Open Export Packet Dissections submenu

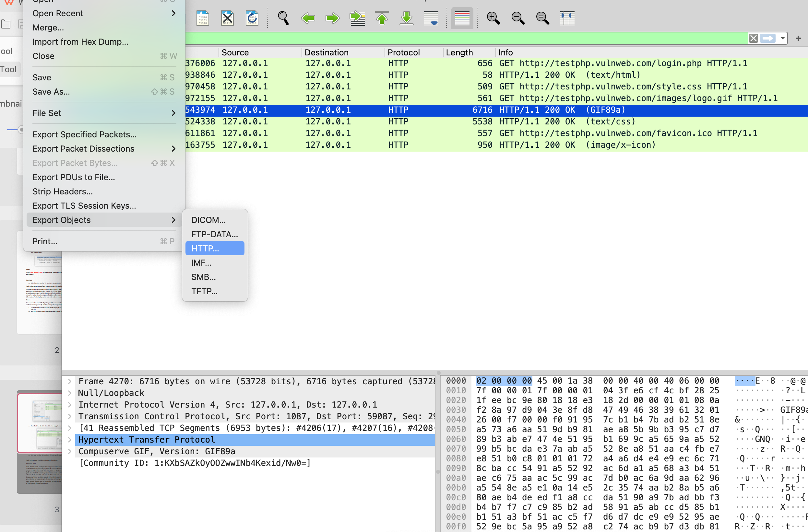104,149
